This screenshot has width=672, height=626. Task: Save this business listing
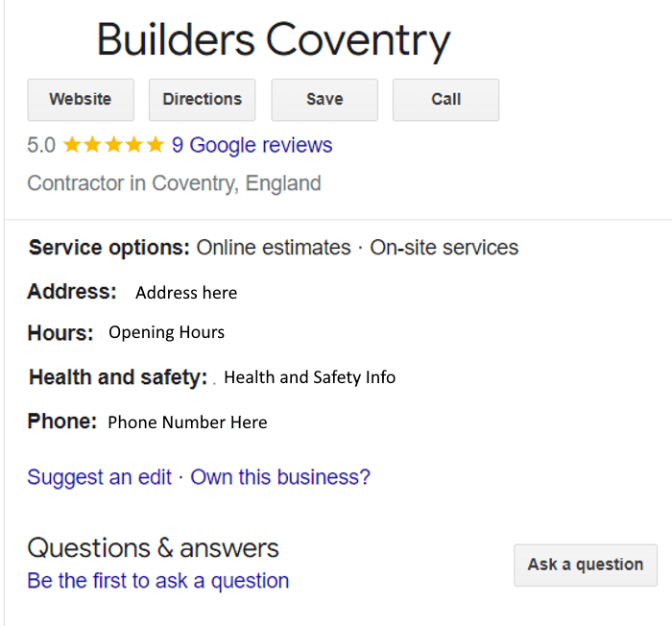(x=324, y=100)
